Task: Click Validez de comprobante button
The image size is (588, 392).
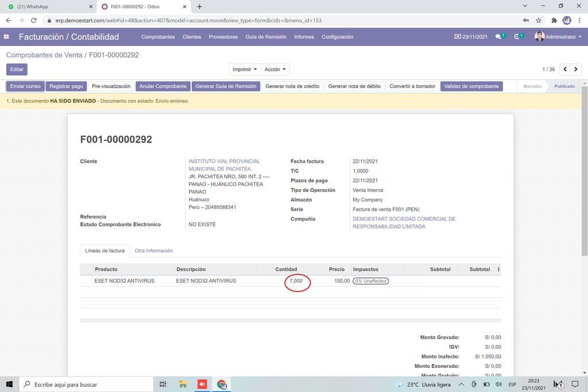Action: point(471,86)
